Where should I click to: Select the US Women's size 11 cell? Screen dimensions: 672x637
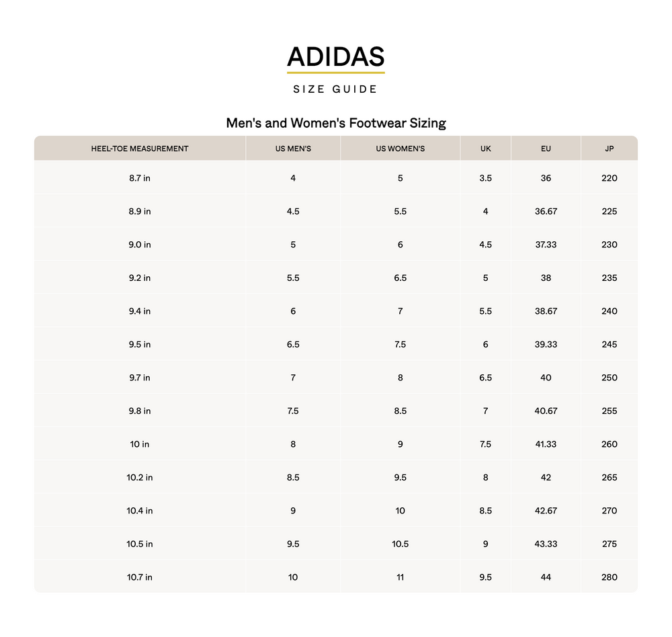(x=400, y=577)
